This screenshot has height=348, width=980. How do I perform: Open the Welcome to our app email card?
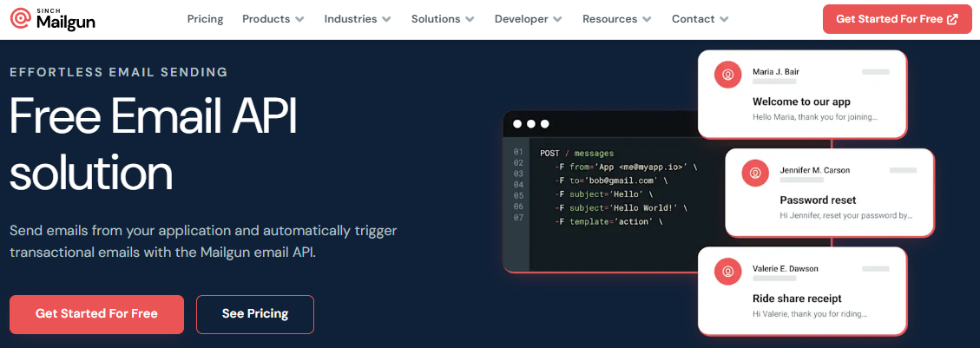tap(803, 95)
